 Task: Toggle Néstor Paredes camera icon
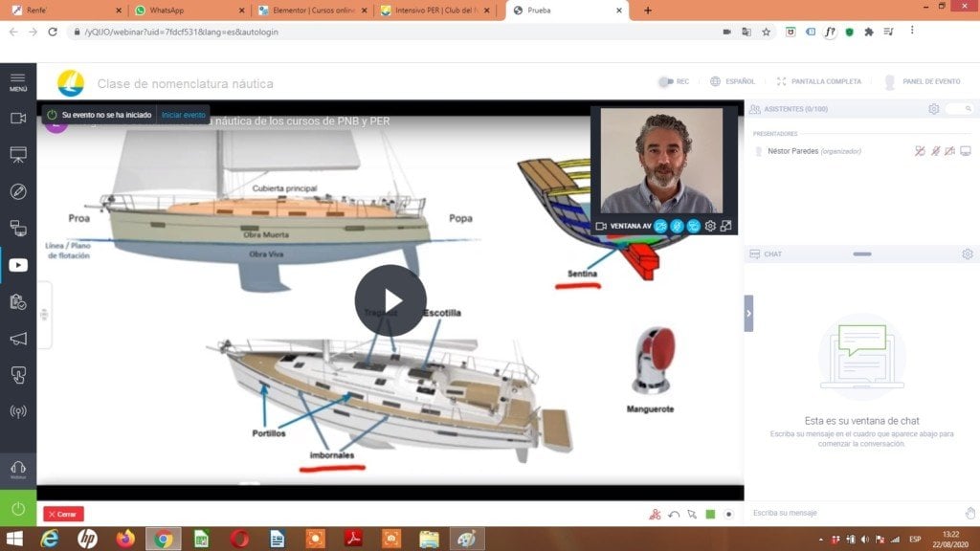[x=950, y=151]
